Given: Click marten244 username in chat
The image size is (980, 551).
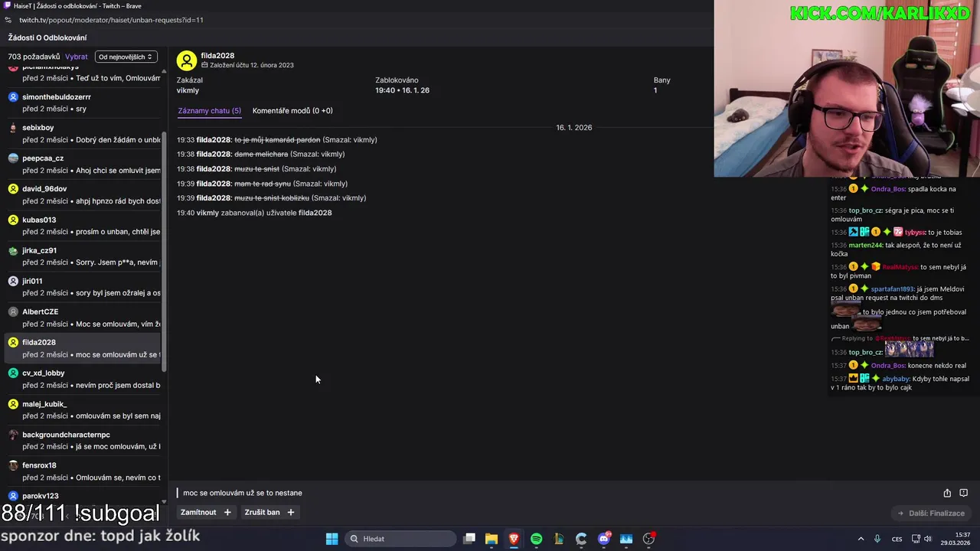Looking at the screenshot, I should [x=865, y=245].
